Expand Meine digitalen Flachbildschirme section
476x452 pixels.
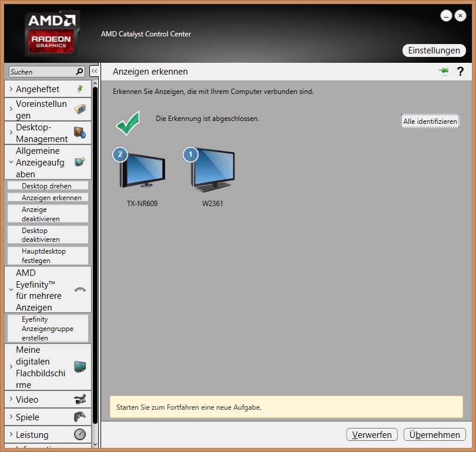pyautogui.click(x=11, y=366)
